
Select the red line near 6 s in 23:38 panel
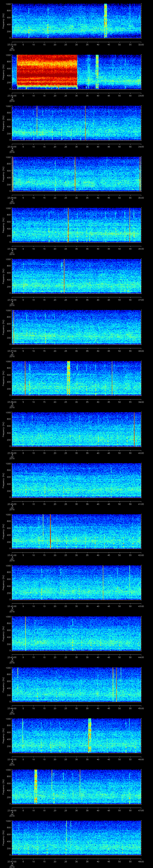click(x=25, y=378)
